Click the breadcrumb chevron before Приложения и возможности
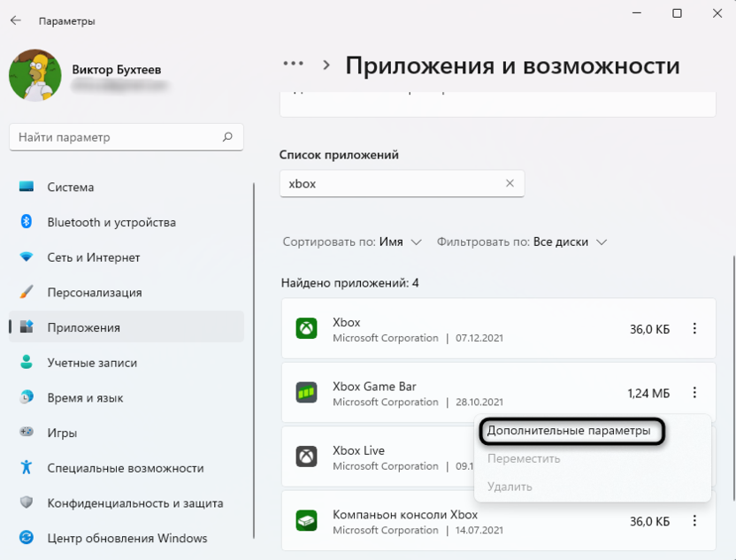 (x=326, y=65)
